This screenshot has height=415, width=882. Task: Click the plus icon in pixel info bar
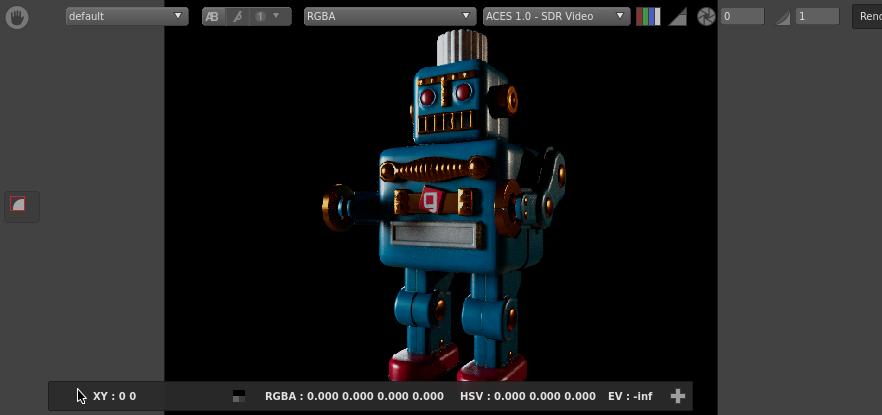(677, 396)
